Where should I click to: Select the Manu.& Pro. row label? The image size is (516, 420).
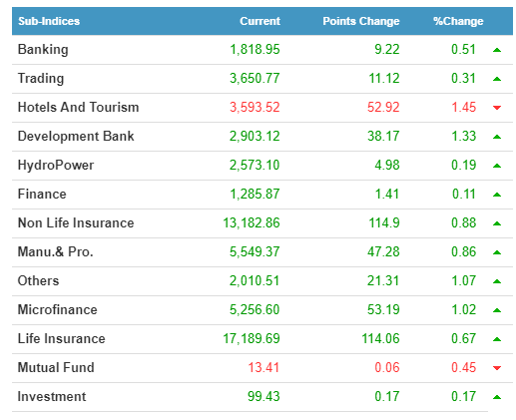[55, 251]
